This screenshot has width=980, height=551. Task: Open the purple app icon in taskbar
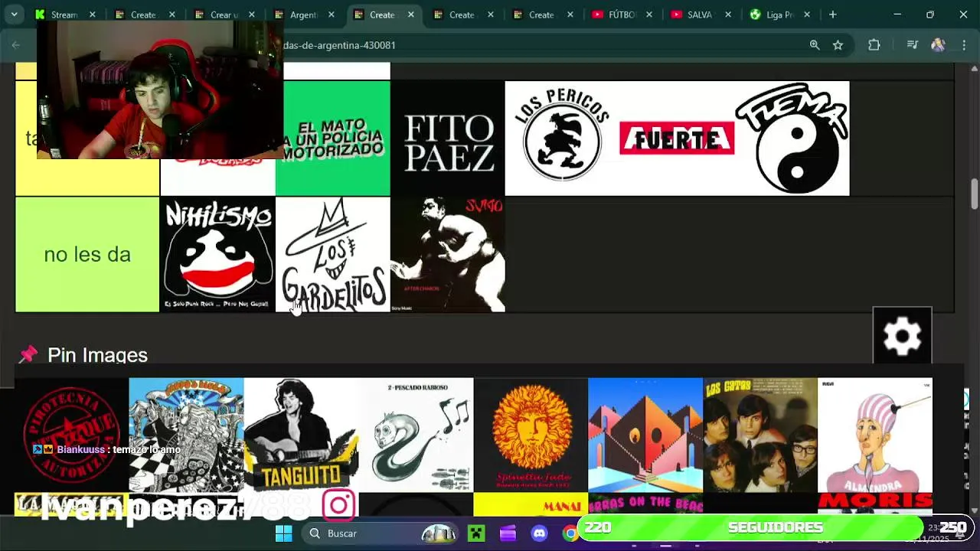[508, 533]
